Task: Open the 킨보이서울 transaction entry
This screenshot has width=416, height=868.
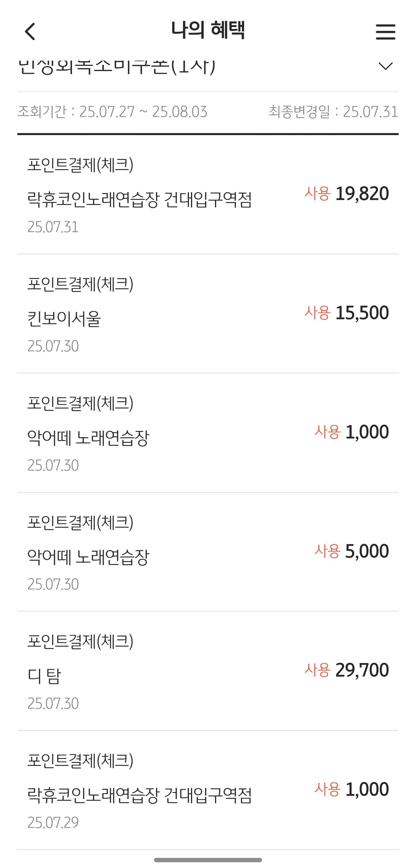Action: 64,318
